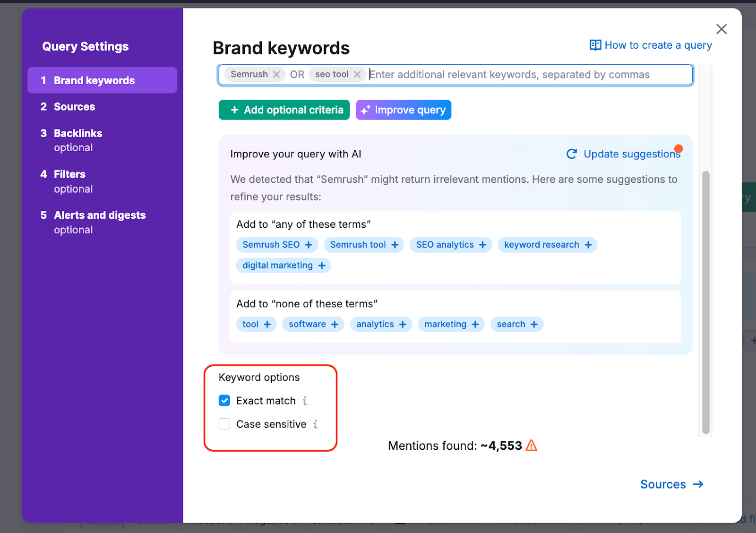Exclude the term marketing via plus icon

[x=475, y=324]
